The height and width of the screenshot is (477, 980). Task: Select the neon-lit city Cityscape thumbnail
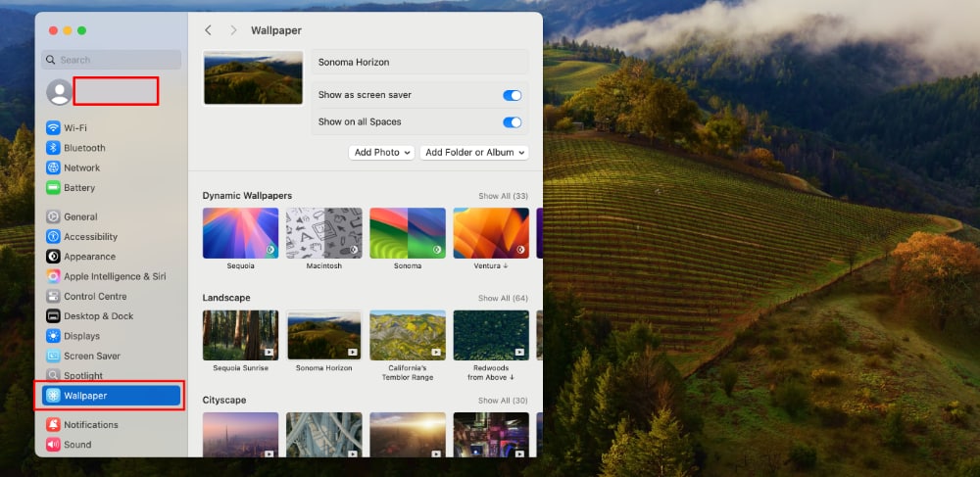(491, 435)
